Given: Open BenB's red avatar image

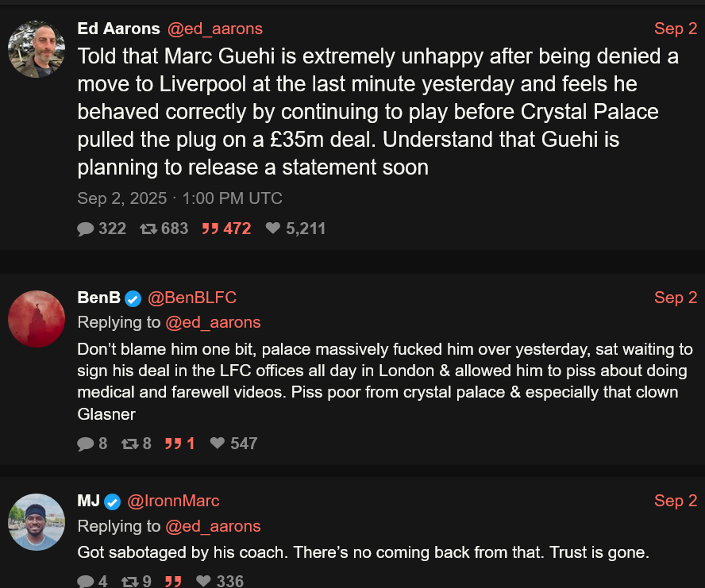Looking at the screenshot, I should click(x=37, y=319).
